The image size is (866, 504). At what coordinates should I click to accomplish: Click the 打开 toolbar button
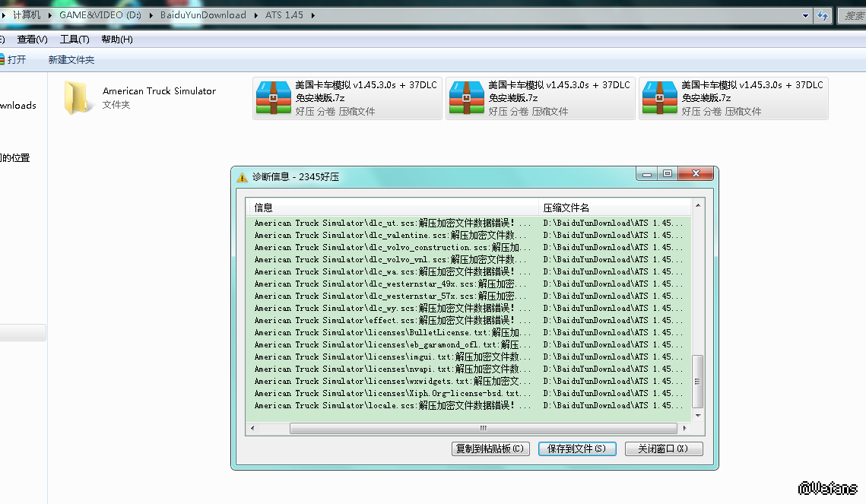tap(13, 59)
